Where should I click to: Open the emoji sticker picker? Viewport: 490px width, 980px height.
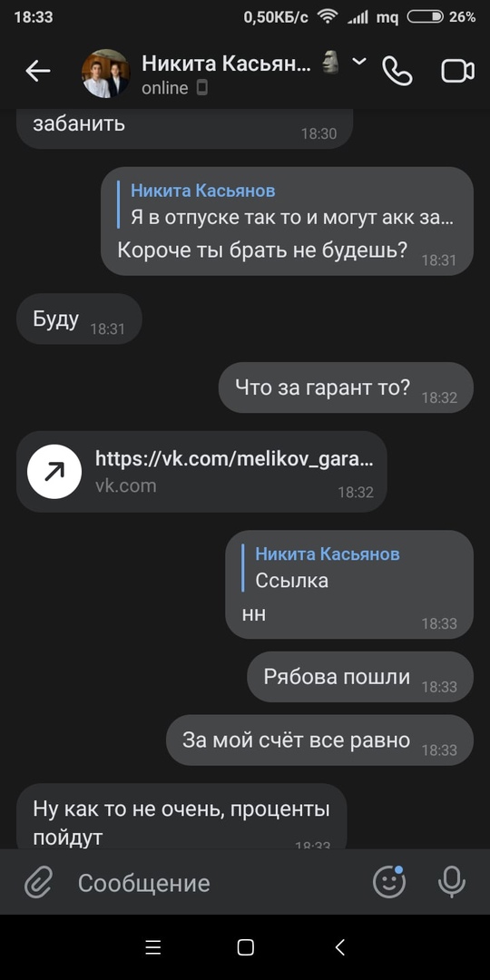tap(389, 882)
